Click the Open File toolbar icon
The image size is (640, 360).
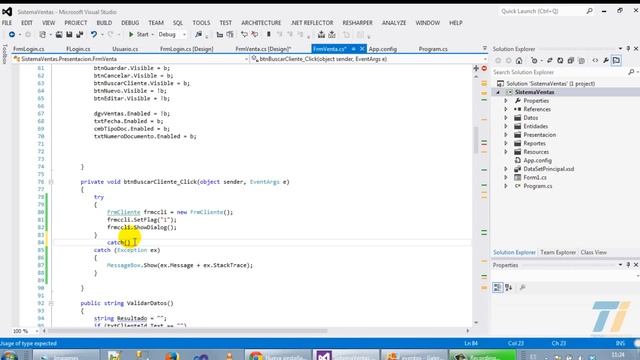click(59, 35)
